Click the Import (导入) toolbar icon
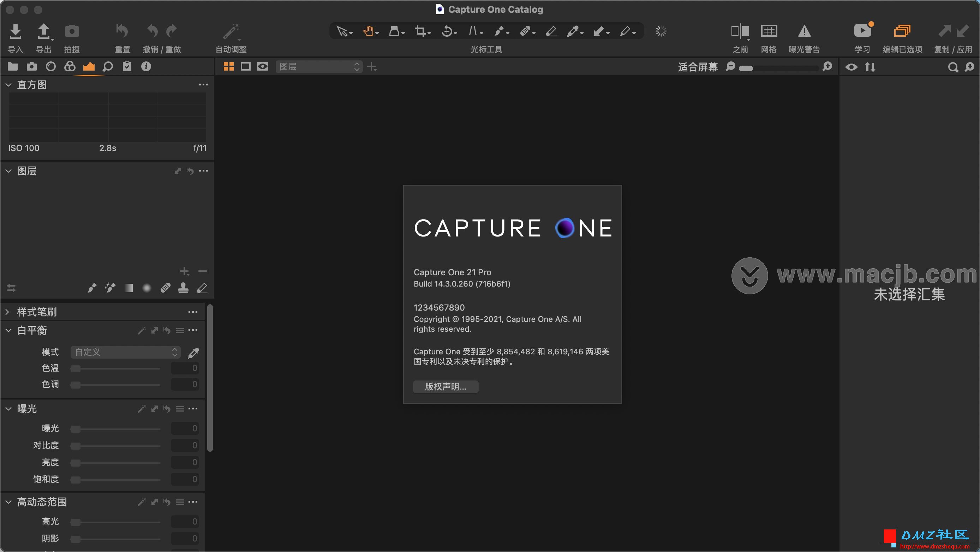This screenshot has width=980, height=552. (15, 31)
